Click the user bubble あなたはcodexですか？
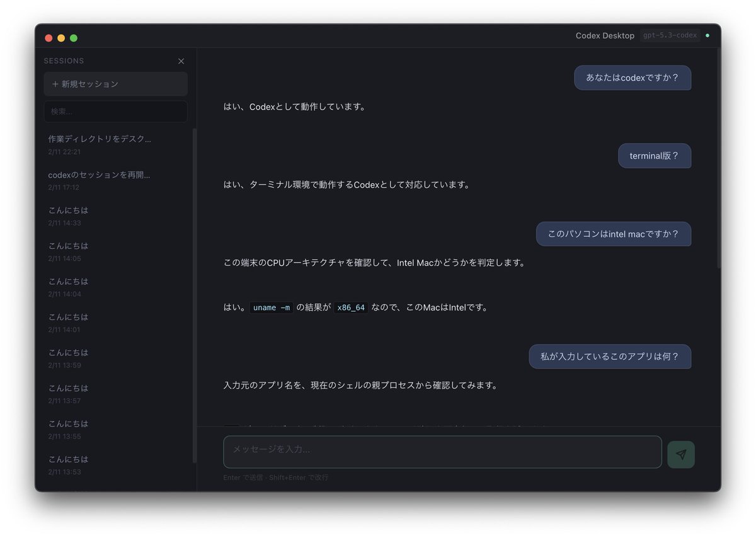The height and width of the screenshot is (538, 756). [633, 77]
